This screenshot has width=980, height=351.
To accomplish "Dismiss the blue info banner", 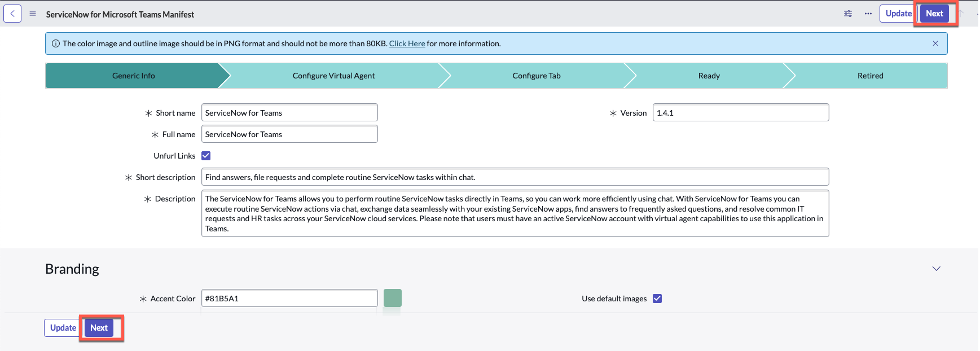I will point(935,43).
